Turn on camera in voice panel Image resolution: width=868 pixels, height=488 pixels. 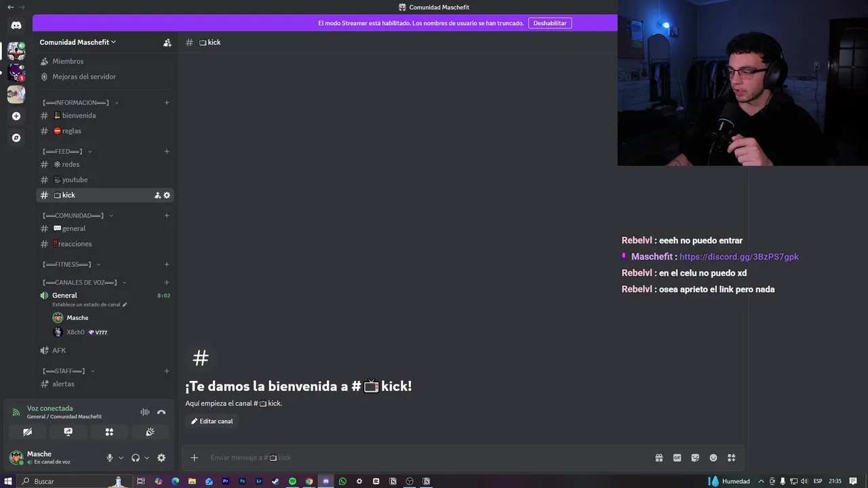coord(27,432)
